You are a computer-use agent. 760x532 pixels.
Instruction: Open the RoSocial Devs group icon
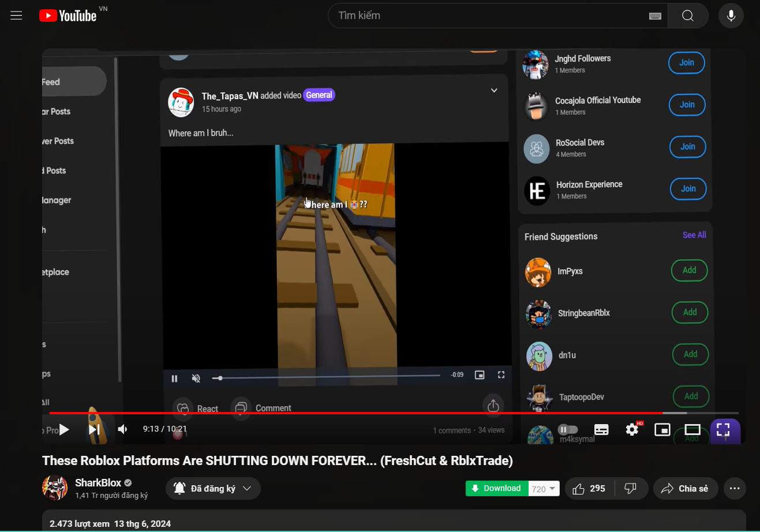[536, 148]
